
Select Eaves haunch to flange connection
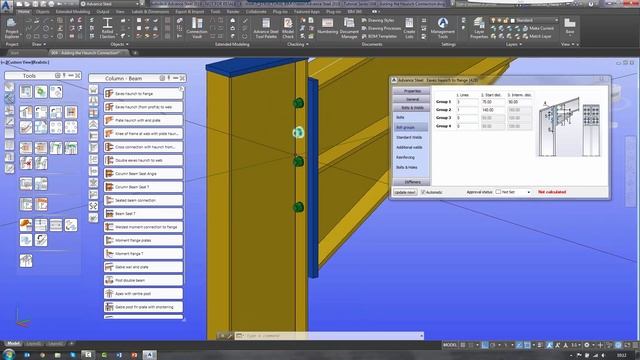143,93
